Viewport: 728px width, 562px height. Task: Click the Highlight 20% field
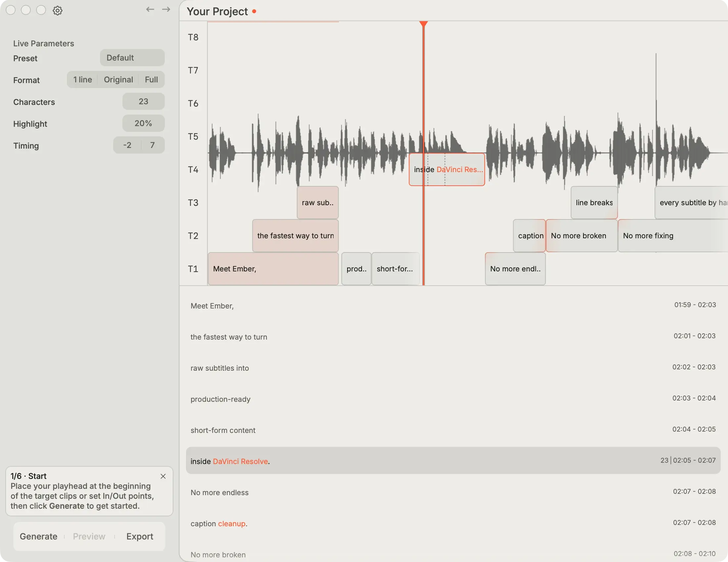pos(143,123)
